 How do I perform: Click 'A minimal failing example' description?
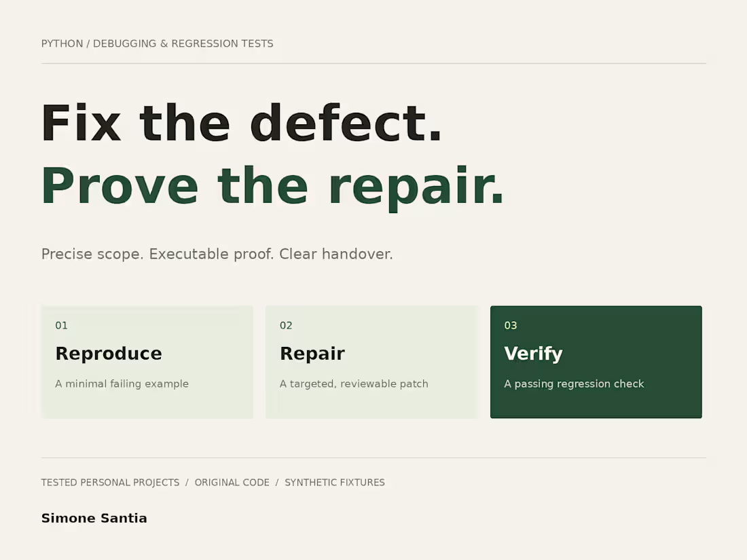(122, 384)
